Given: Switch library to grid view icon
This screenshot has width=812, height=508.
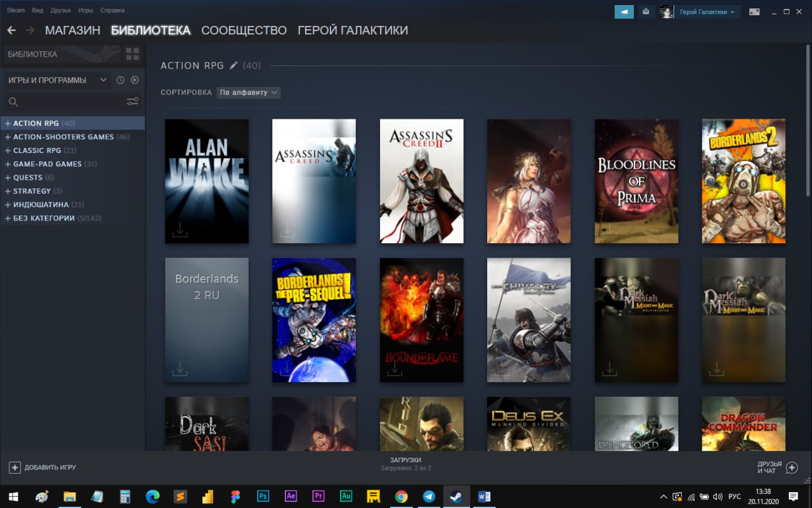Looking at the screenshot, I should click(x=133, y=54).
